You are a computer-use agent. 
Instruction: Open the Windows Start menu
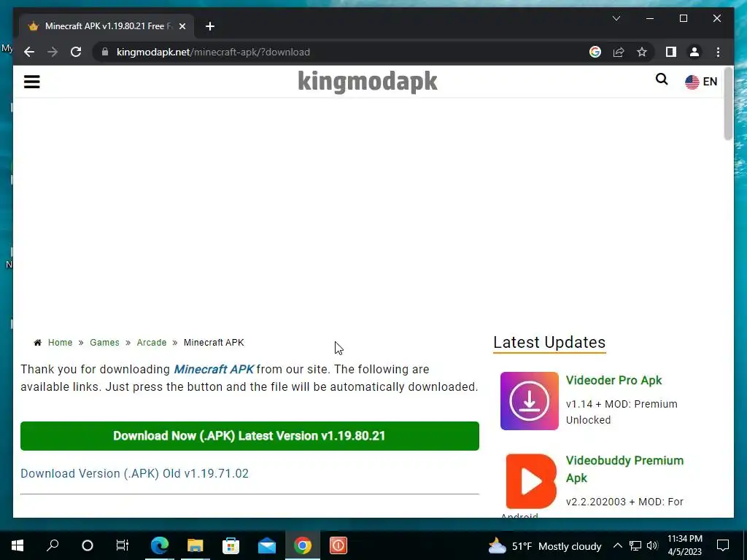click(x=18, y=545)
